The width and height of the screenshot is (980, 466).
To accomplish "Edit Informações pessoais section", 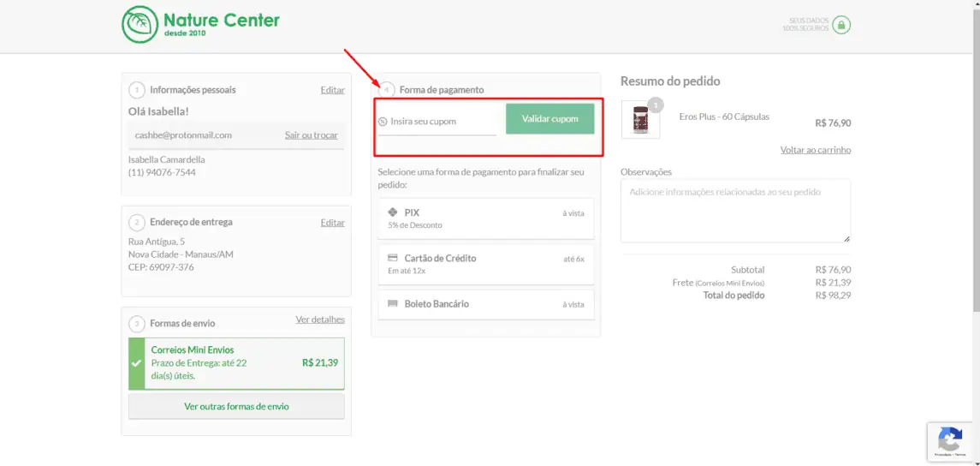I will [332, 90].
